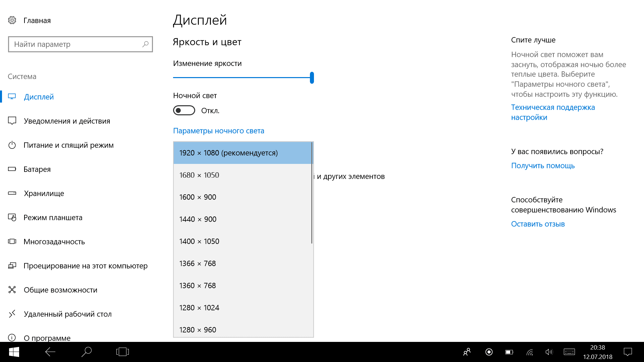Open the Action Center notification icon
Screen dimensions: 644x362
pyautogui.click(x=628, y=352)
